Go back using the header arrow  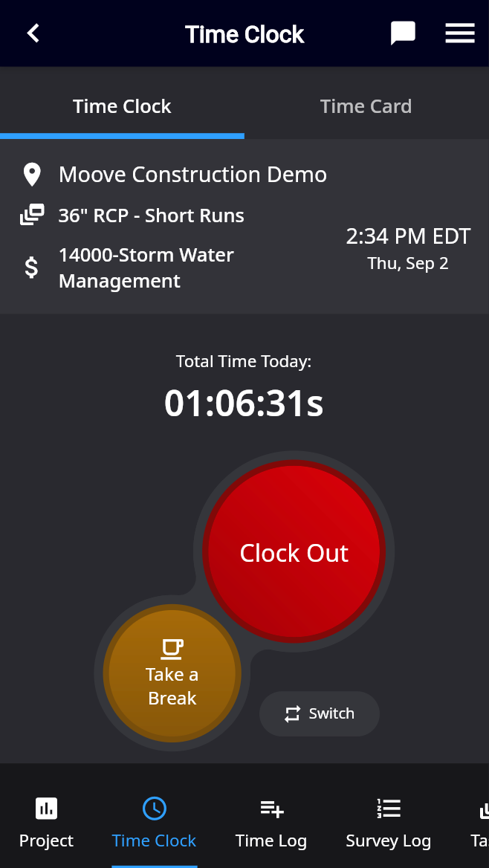[x=33, y=33]
